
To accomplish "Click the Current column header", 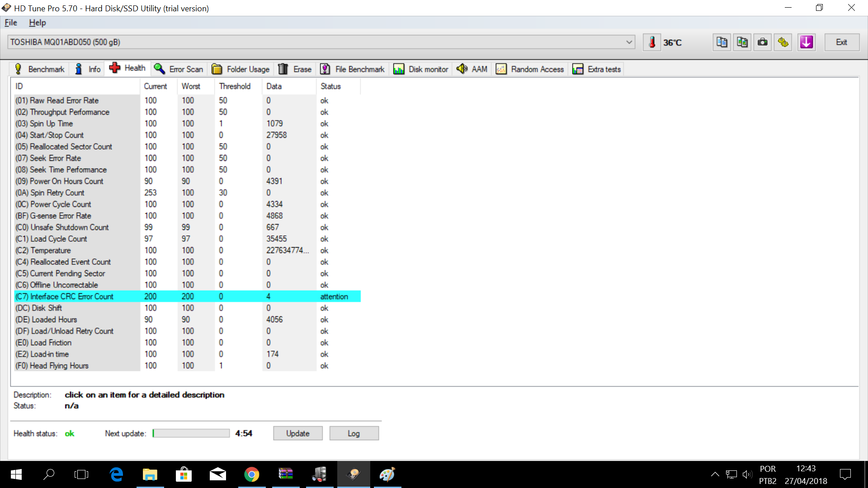I will pyautogui.click(x=159, y=86).
